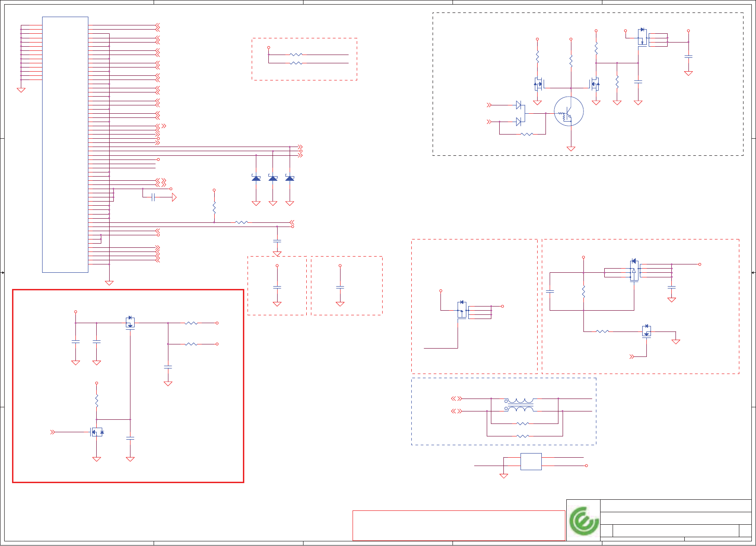Select the MOSFET right of the transistor collector node

click(x=595, y=84)
